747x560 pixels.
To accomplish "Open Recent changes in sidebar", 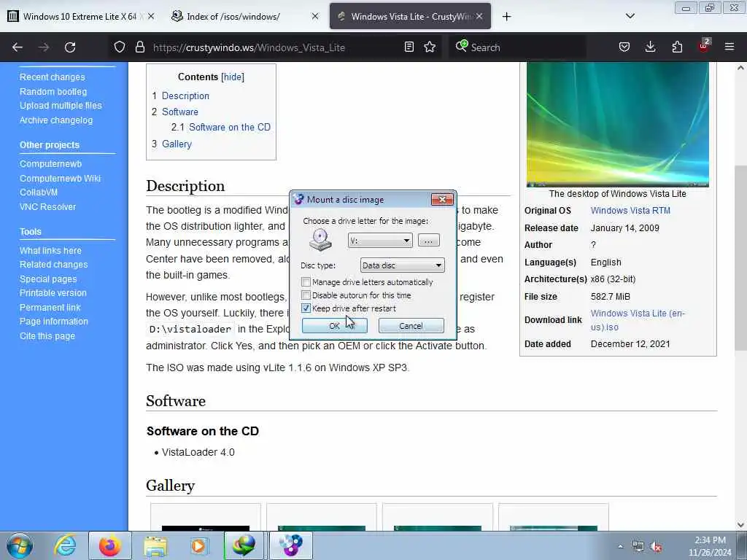I will [53, 77].
